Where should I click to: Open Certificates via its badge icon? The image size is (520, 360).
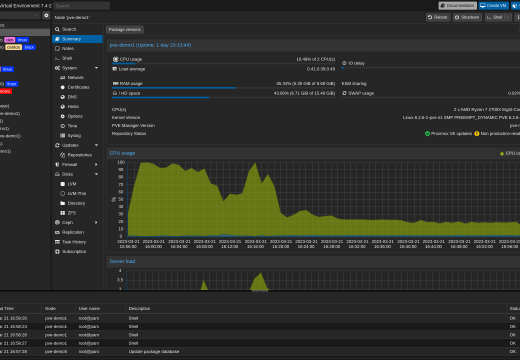[x=62, y=87]
